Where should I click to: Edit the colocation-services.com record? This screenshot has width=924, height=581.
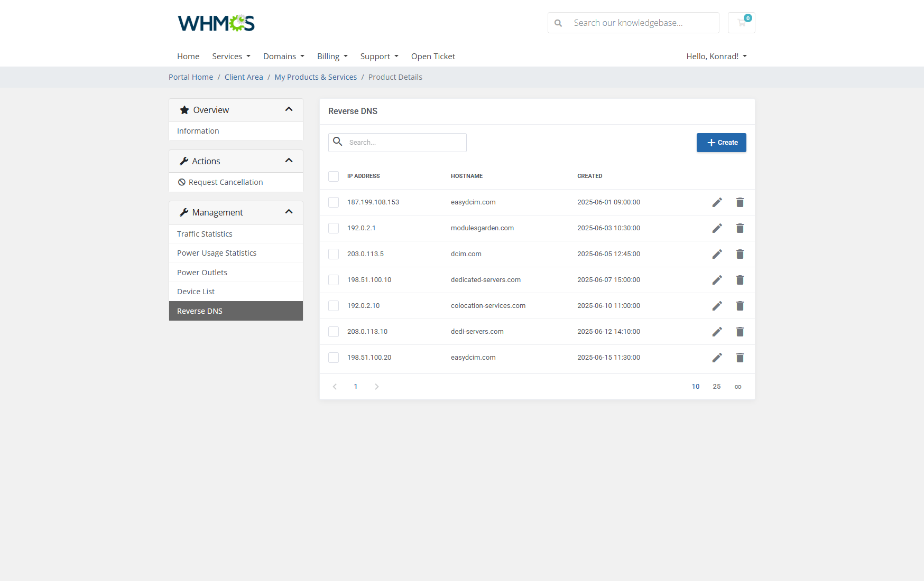[x=717, y=306]
